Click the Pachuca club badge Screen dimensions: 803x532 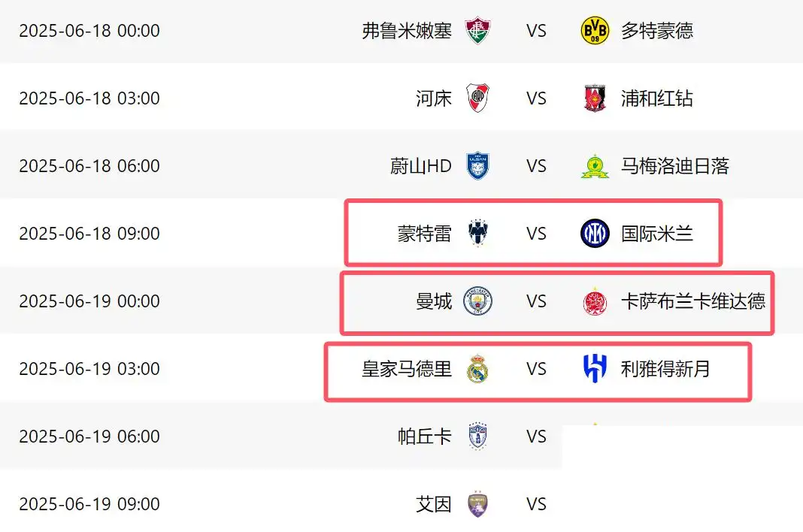[477, 437]
